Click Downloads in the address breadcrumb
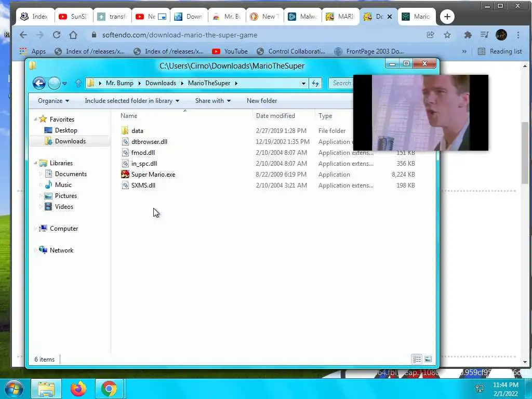The height and width of the screenshot is (399, 532). pyautogui.click(x=161, y=83)
